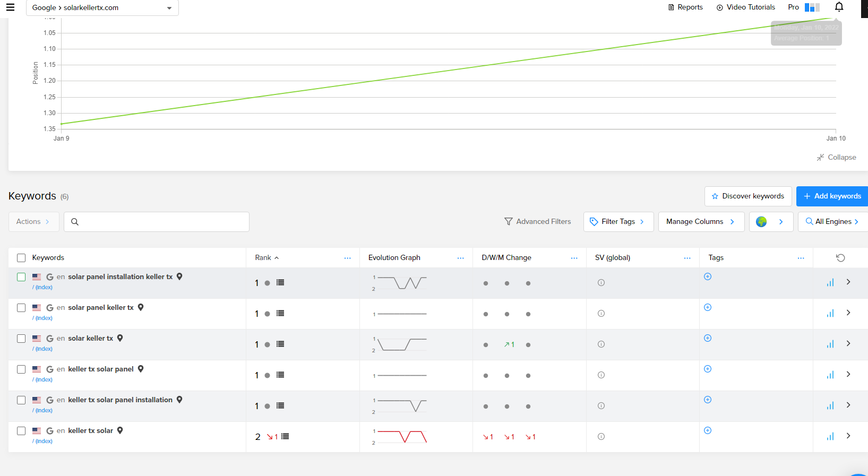The width and height of the screenshot is (868, 476).
Task: Open the Actions dropdown
Action: click(33, 222)
